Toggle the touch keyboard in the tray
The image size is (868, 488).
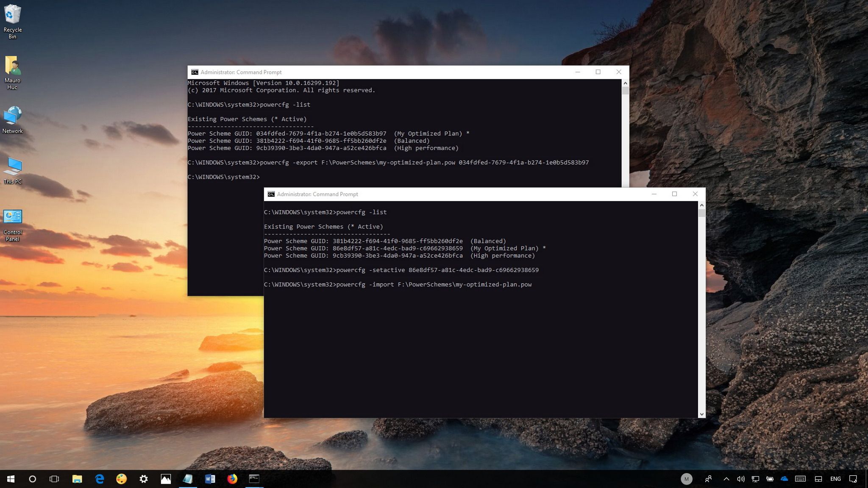coord(801,479)
